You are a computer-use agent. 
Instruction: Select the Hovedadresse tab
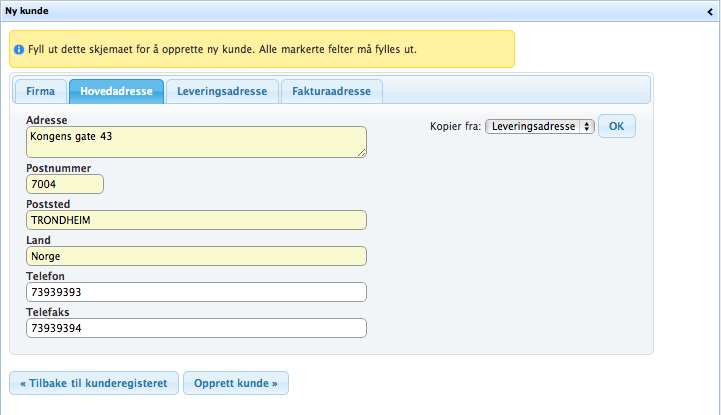tap(116, 91)
